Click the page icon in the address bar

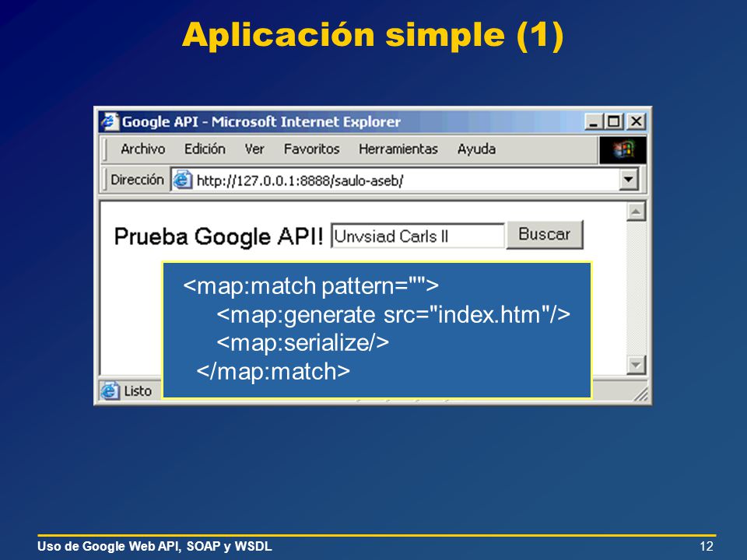[x=182, y=180]
